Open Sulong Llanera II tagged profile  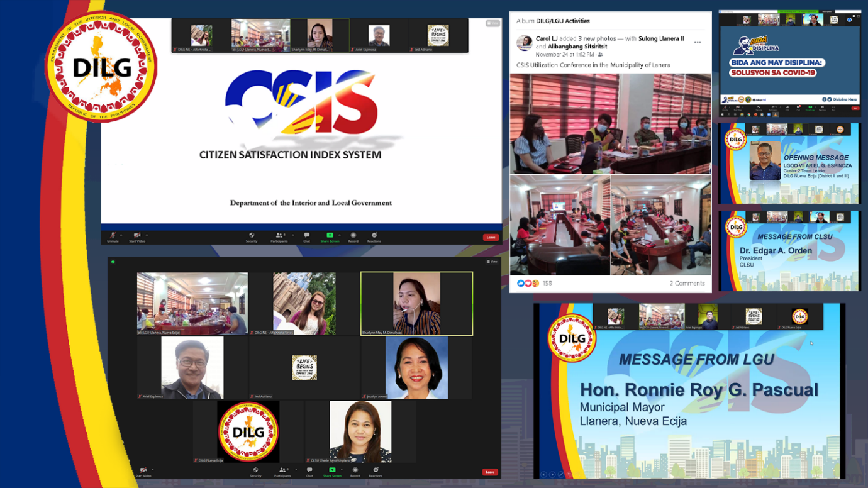point(661,39)
